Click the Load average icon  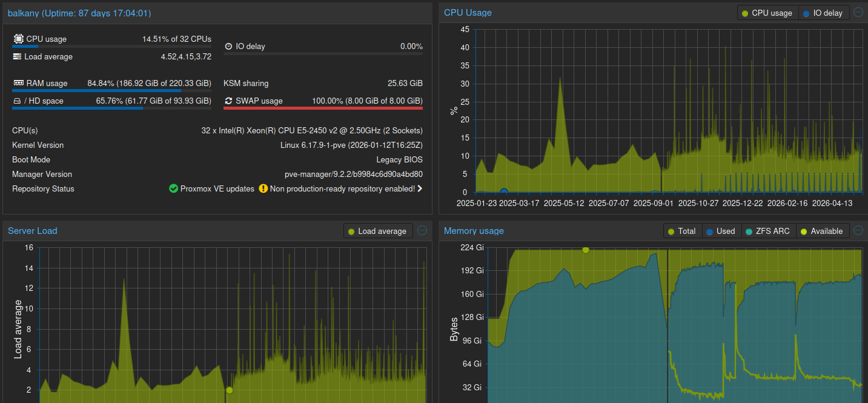coord(17,56)
